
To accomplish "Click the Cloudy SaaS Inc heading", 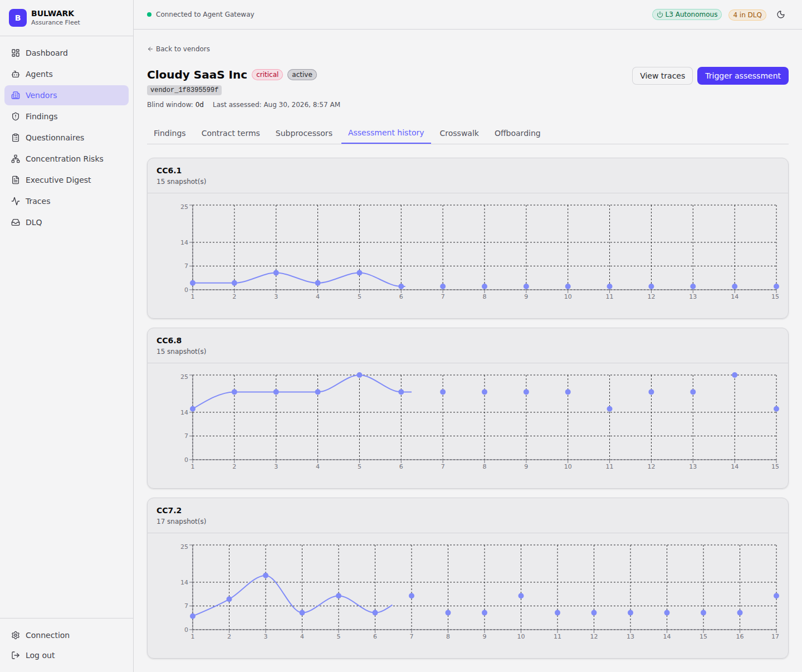I will (197, 75).
